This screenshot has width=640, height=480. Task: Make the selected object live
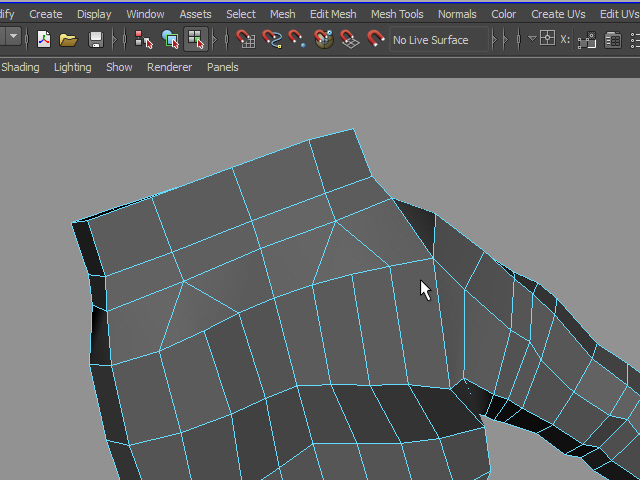coord(376,40)
